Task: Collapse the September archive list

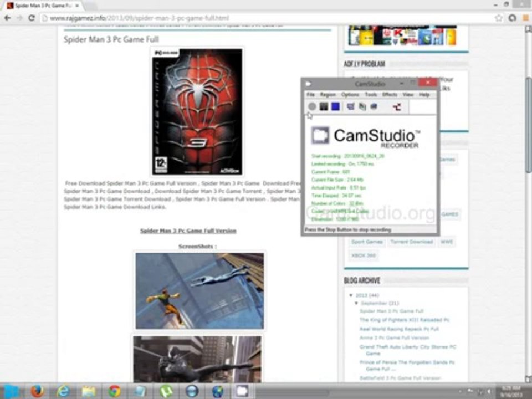Action: [x=356, y=303]
